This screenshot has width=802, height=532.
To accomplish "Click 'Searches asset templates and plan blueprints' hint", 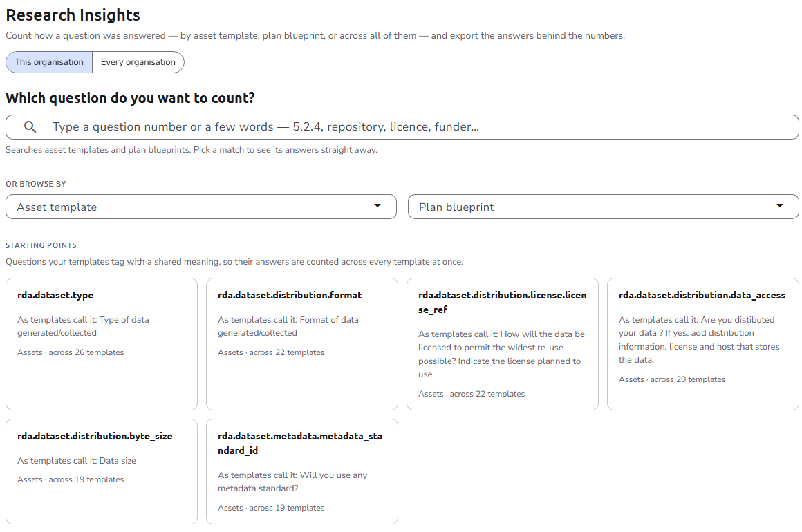I will click(x=192, y=150).
